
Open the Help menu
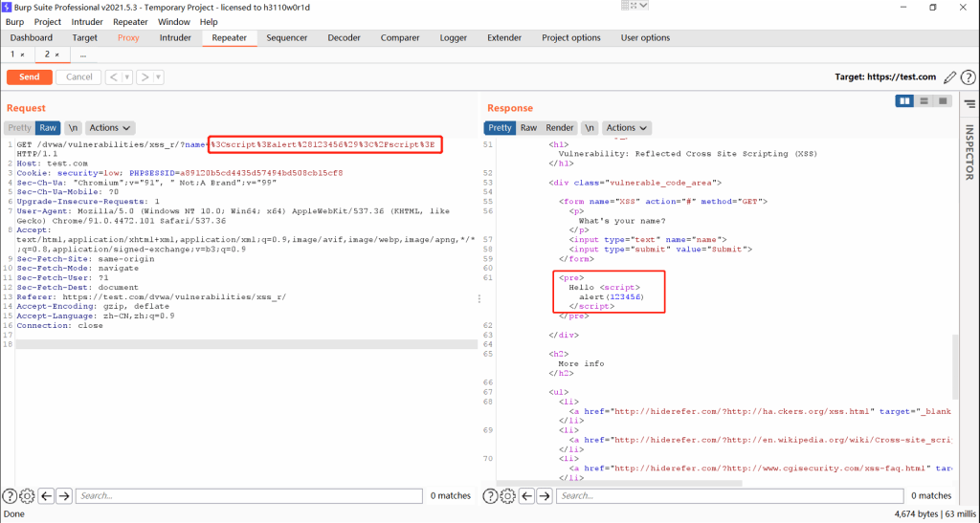tap(209, 22)
